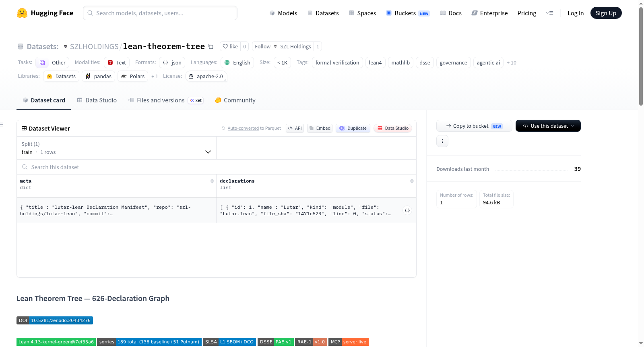The height and width of the screenshot is (347, 644).
Task: Open Docs in navigation
Action: (450, 13)
